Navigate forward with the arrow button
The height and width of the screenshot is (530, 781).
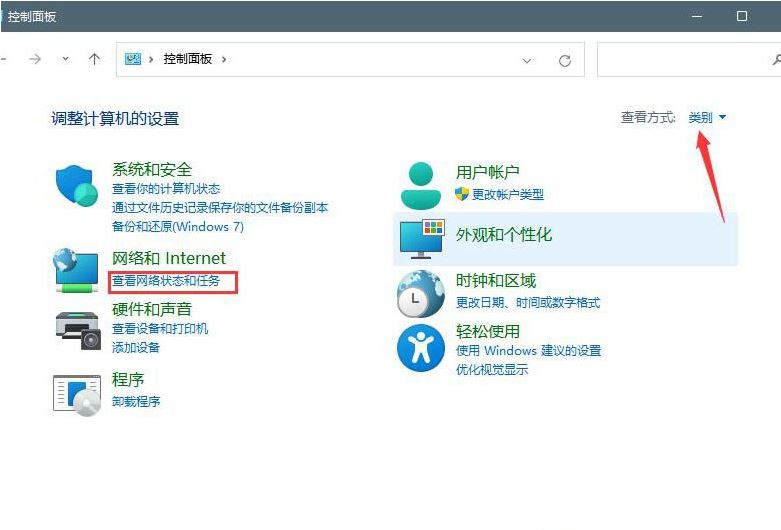pyautogui.click(x=35, y=59)
